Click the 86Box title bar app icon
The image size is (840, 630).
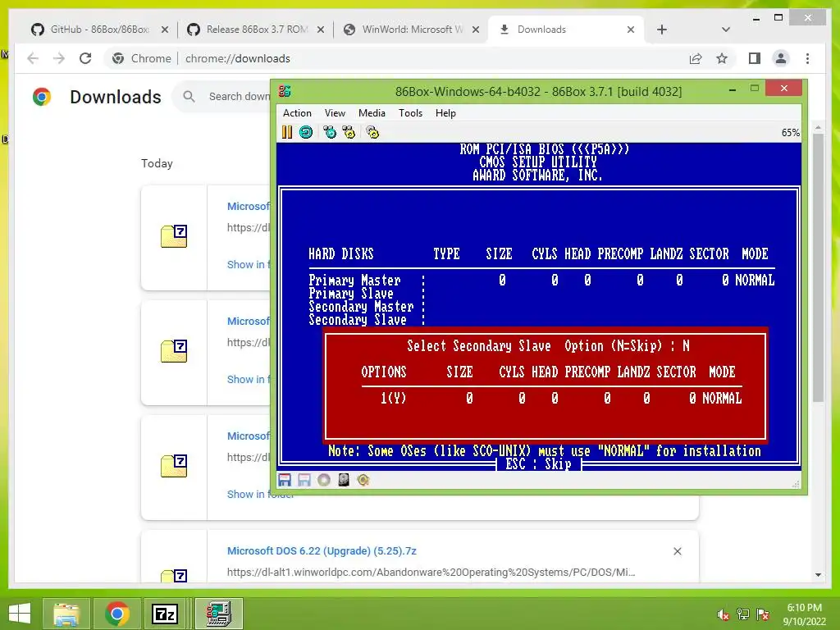click(285, 91)
